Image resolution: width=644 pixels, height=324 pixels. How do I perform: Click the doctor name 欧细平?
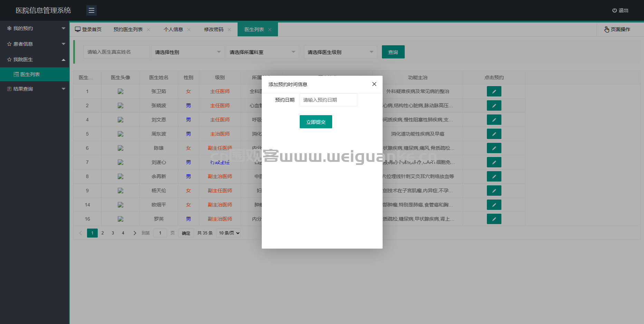[x=159, y=205]
